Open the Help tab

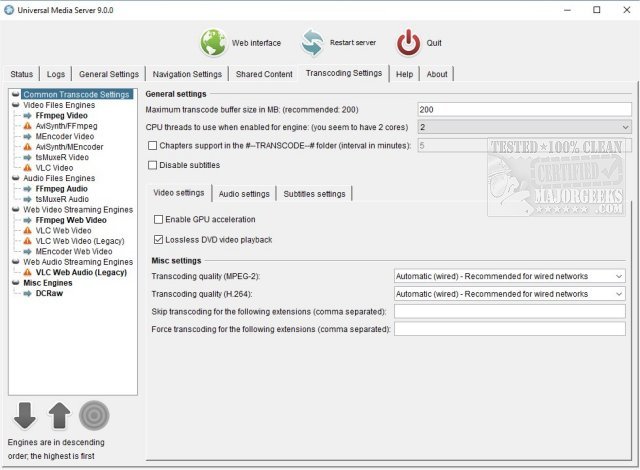[x=404, y=74]
